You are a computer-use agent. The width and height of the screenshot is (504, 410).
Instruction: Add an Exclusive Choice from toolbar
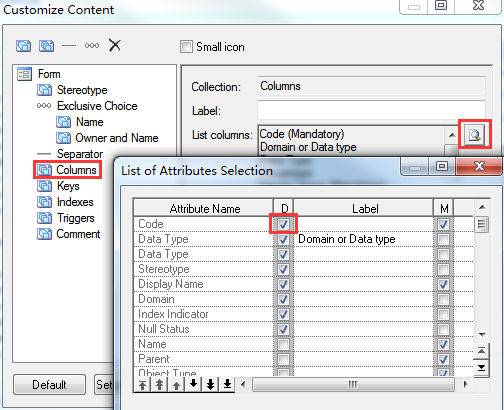(92, 46)
